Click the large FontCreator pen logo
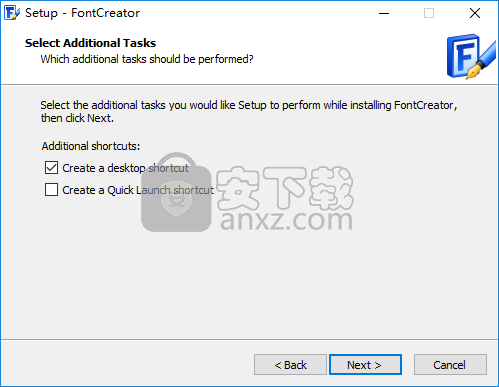The width and height of the screenshot is (499, 387). click(x=471, y=57)
